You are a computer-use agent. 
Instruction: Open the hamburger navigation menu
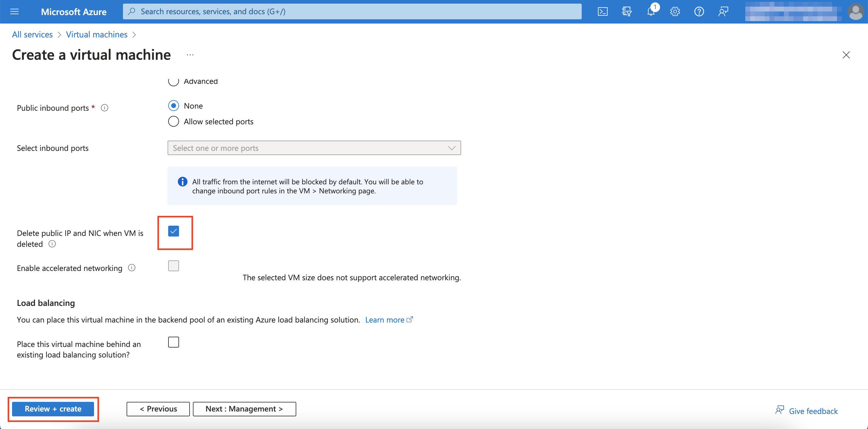pyautogui.click(x=14, y=11)
